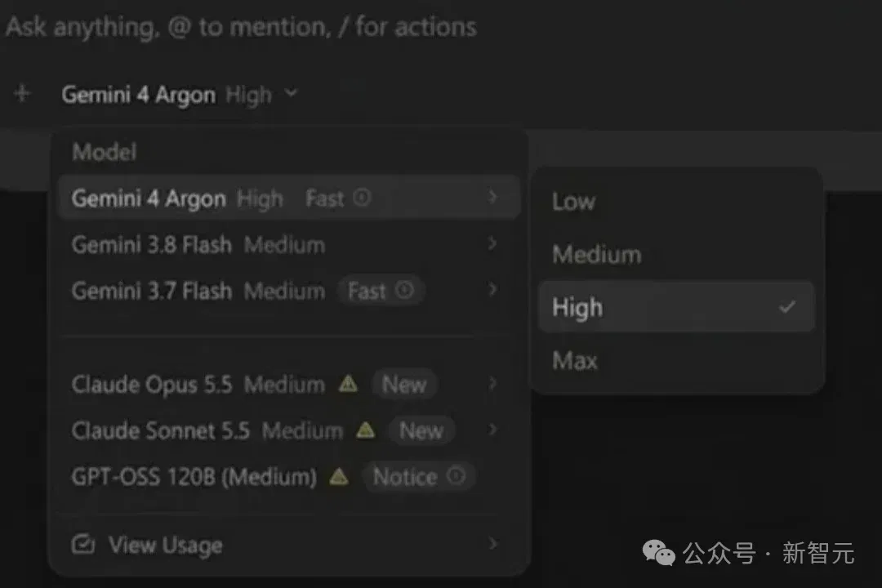The width and height of the screenshot is (882, 588).
Task: Open the Gemini 4 Argon High dropdown
Action: coord(180,95)
